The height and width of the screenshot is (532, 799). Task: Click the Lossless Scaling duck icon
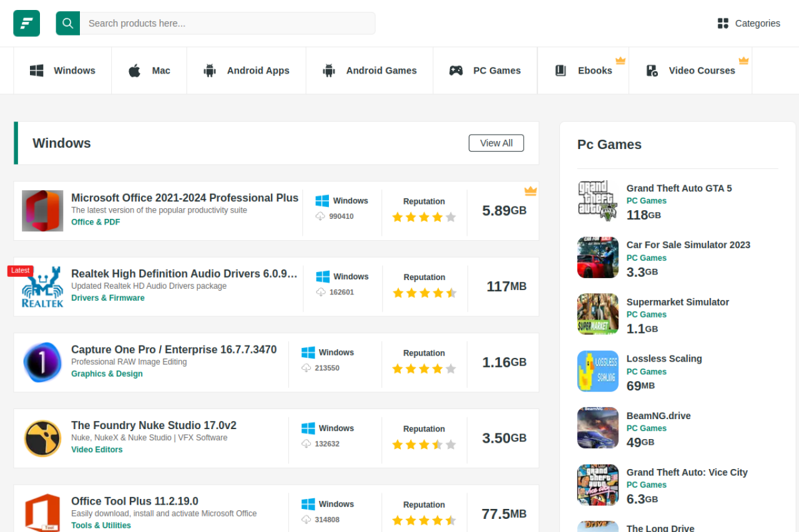598,371
